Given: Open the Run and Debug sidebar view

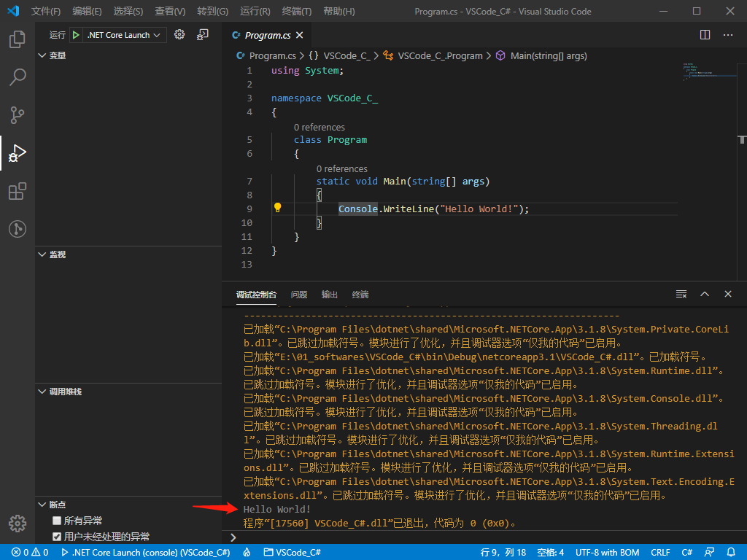Looking at the screenshot, I should click(x=18, y=154).
